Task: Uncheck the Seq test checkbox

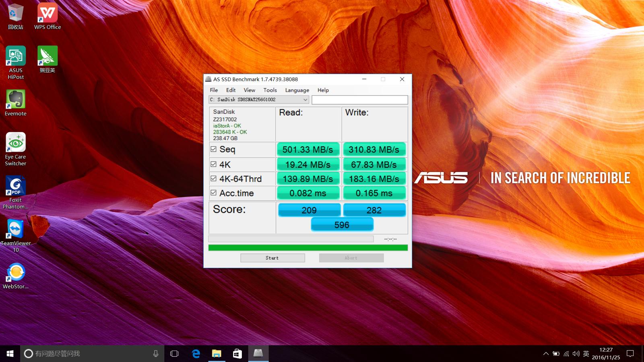Action: [x=213, y=149]
